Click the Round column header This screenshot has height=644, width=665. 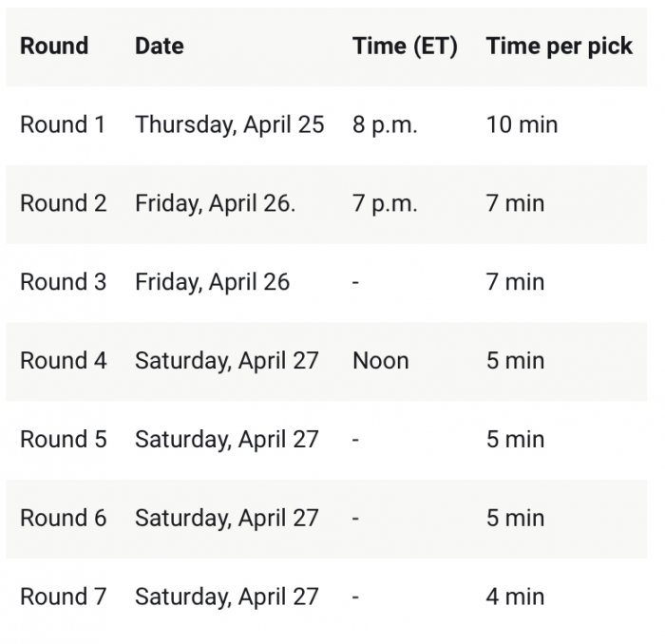(x=54, y=46)
